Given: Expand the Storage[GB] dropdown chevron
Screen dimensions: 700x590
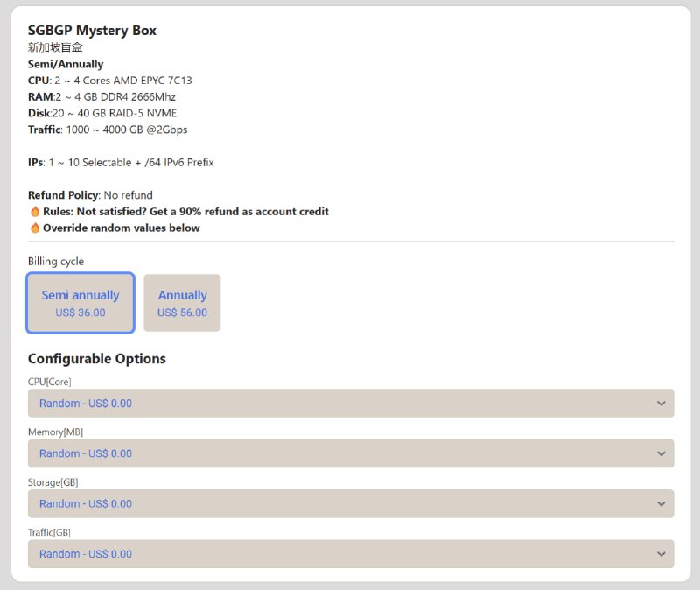Looking at the screenshot, I should click(662, 504).
